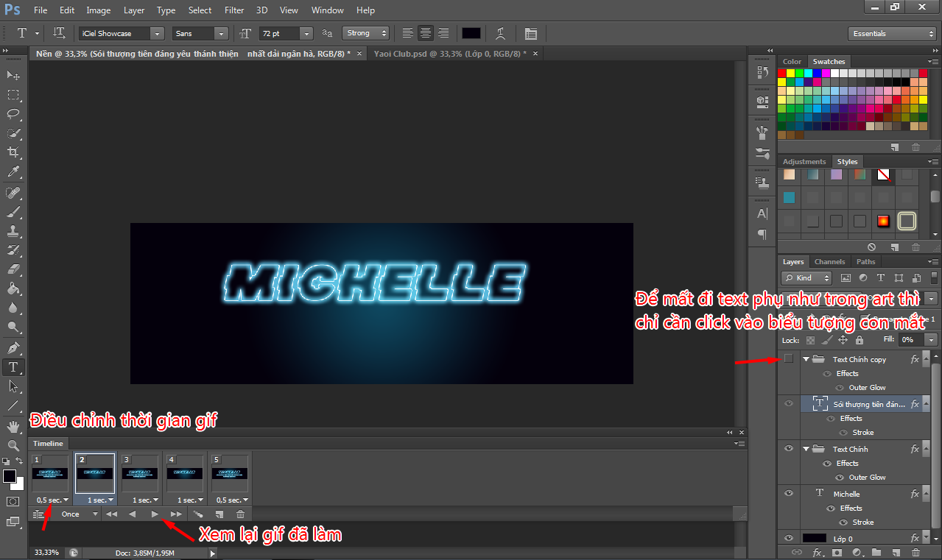942x560 pixels.
Task: Delete selected frame with timeline trash icon
Action: [x=240, y=514]
